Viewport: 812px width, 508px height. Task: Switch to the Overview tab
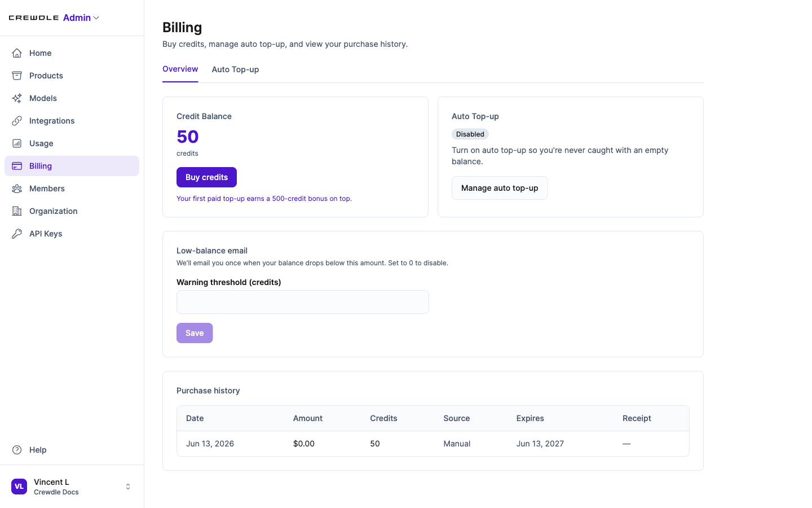tap(180, 69)
